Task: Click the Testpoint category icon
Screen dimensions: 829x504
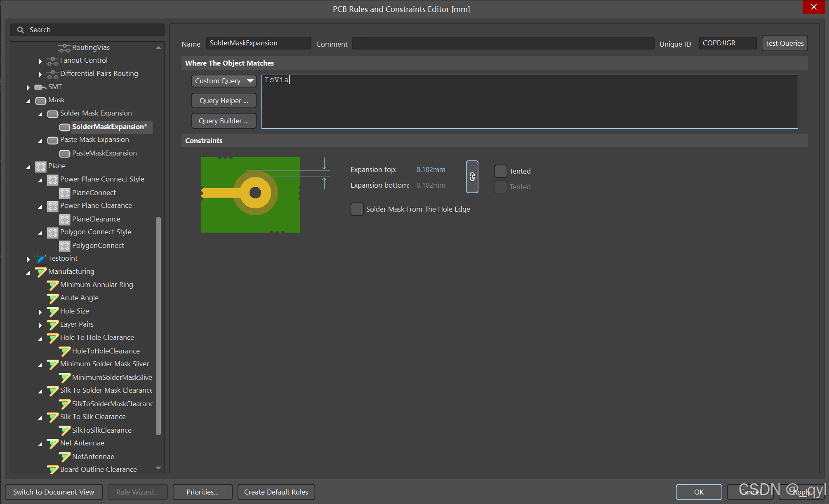Action: tap(40, 259)
